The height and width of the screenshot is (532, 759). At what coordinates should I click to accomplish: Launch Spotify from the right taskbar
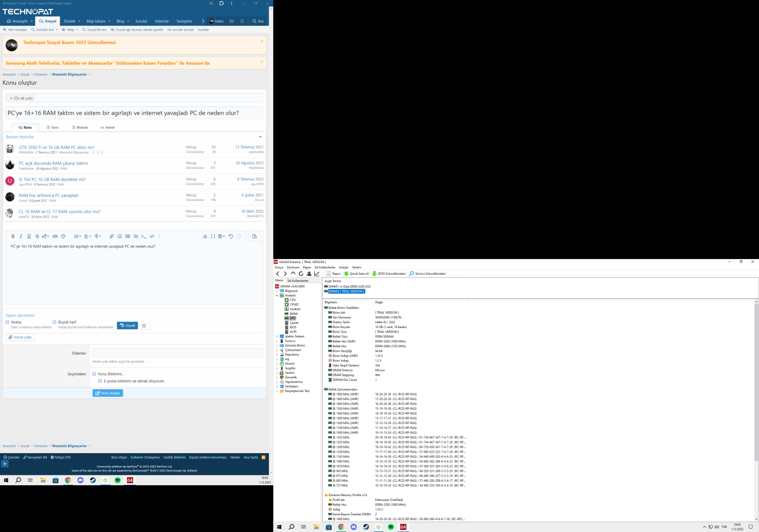click(391, 527)
